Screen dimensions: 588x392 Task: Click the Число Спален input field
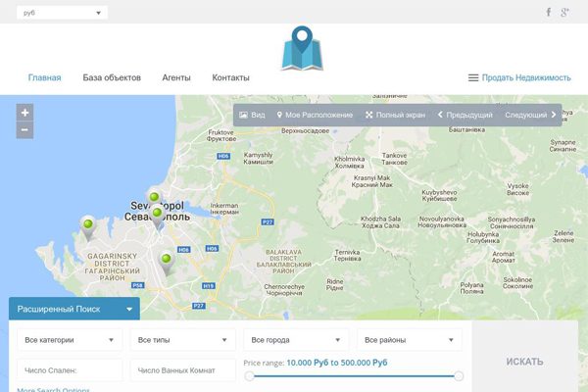point(70,370)
